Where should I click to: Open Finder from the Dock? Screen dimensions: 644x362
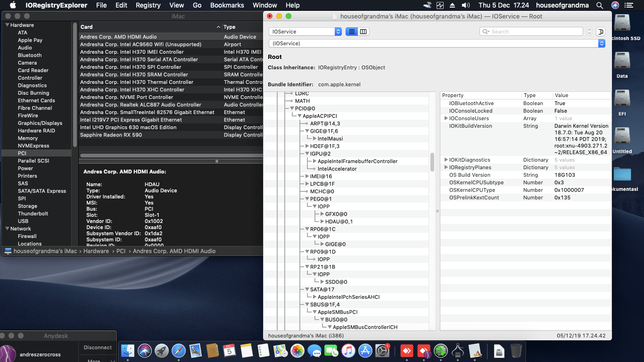128,351
